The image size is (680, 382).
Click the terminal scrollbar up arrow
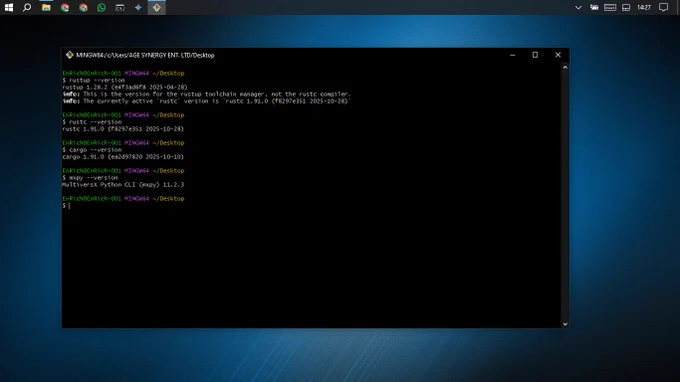565,67
